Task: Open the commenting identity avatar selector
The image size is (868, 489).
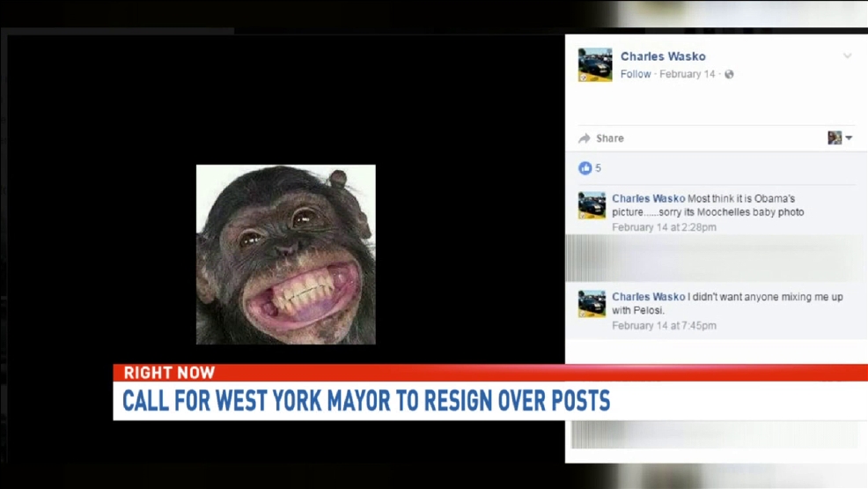Action: [x=835, y=137]
